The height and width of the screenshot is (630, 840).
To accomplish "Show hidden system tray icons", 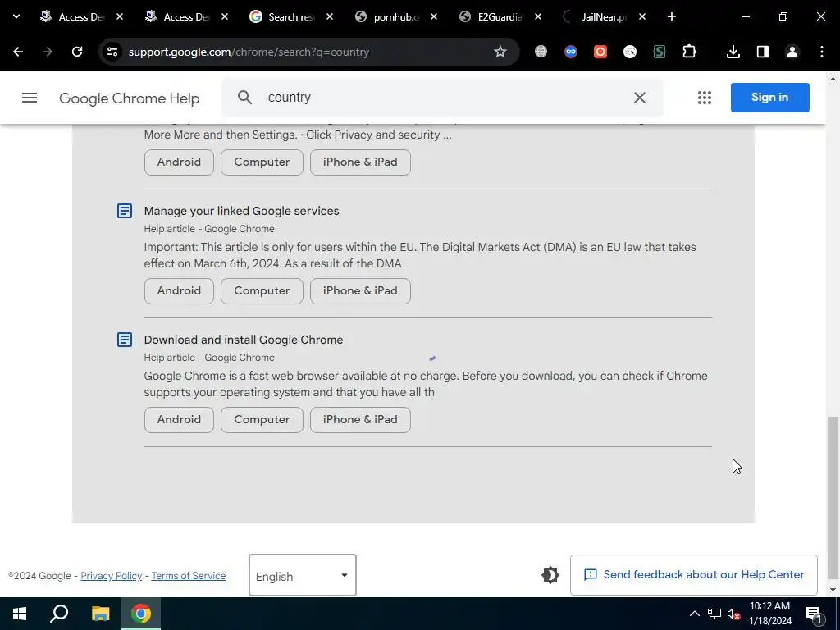I will [x=694, y=614].
